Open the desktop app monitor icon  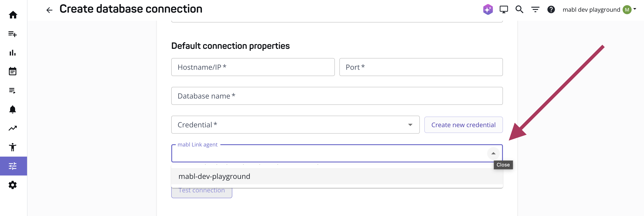(x=503, y=9)
